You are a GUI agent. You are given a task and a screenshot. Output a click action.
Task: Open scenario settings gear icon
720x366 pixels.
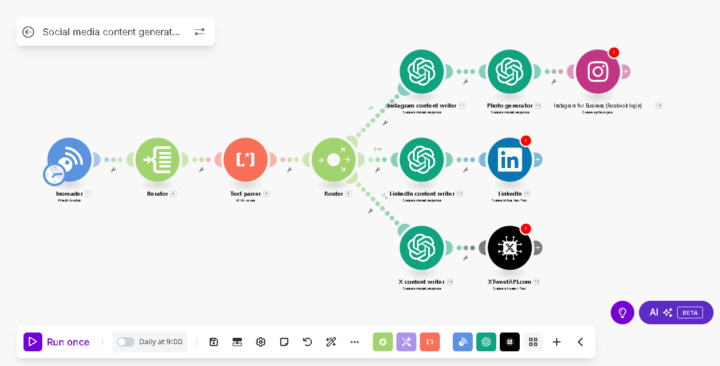pos(261,342)
